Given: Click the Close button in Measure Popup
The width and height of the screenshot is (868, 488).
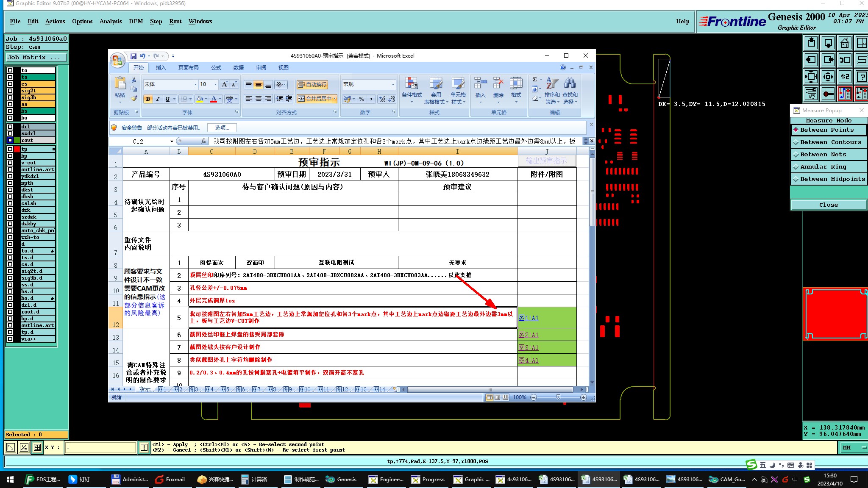Looking at the screenshot, I should (828, 205).
